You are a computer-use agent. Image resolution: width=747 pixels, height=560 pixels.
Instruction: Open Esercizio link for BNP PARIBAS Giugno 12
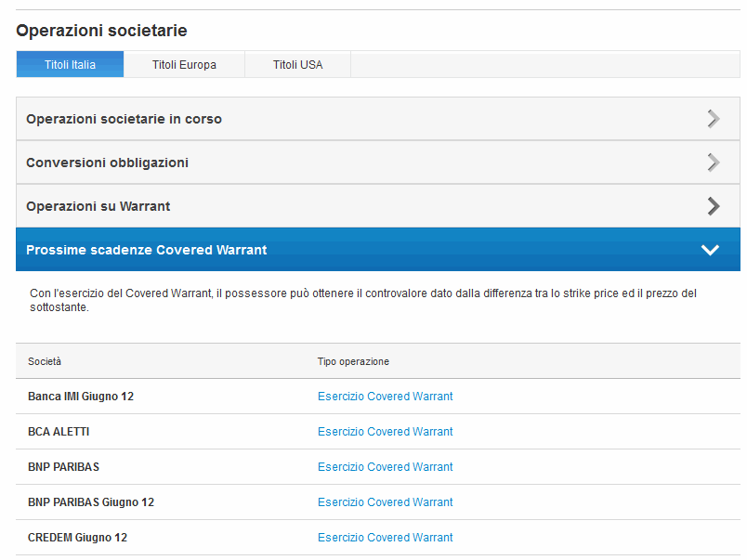pos(385,502)
